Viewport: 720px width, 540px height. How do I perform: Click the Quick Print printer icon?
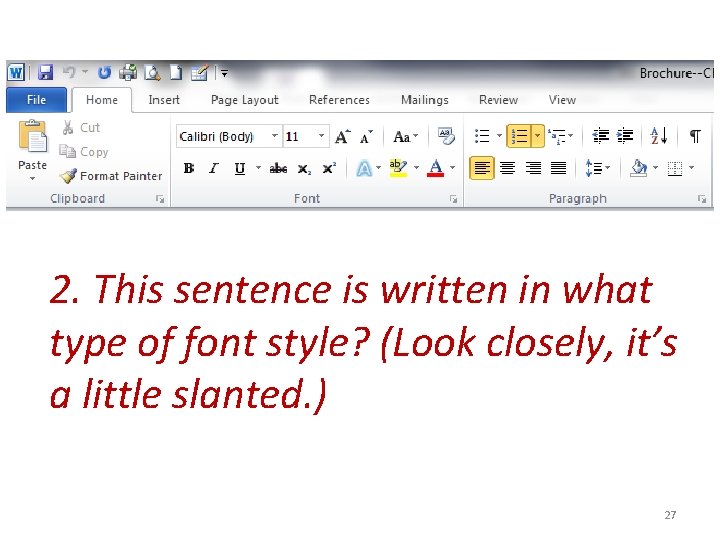pyautogui.click(x=128, y=73)
